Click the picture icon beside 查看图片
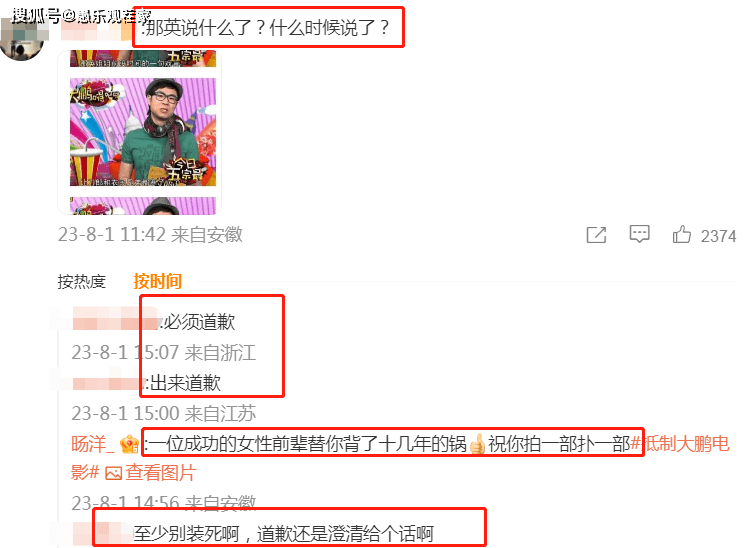This screenshot has height=548, width=752. tap(114, 474)
